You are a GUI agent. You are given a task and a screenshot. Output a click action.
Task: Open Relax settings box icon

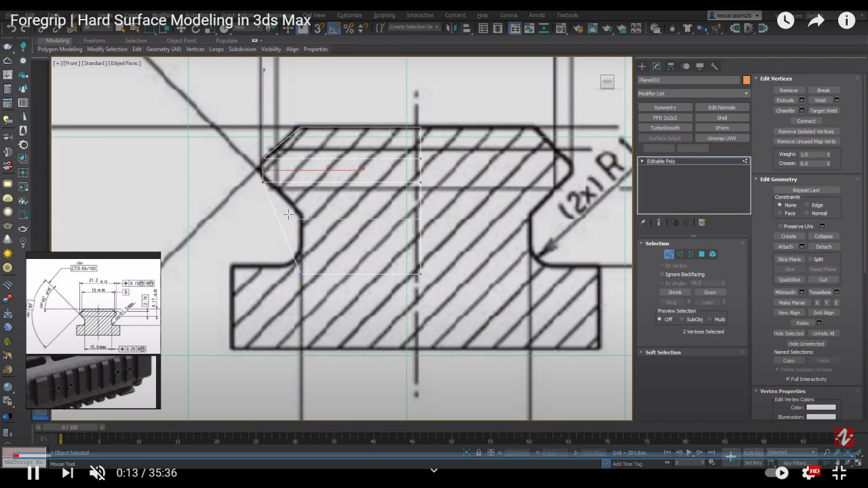tap(819, 323)
